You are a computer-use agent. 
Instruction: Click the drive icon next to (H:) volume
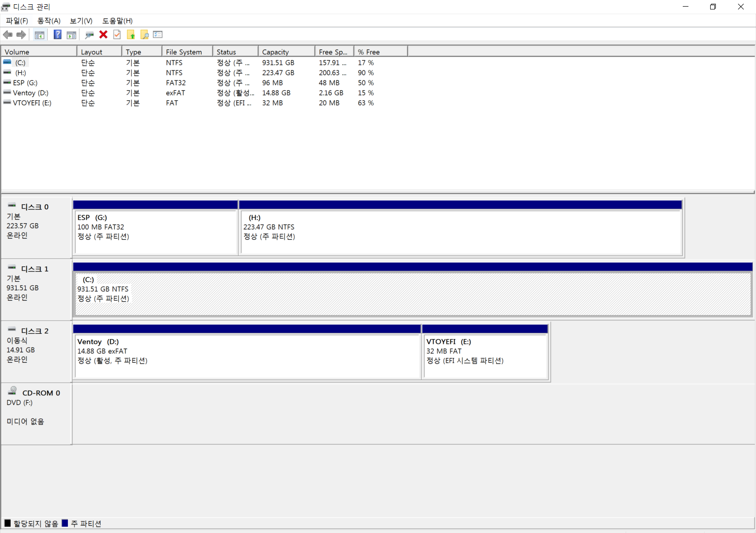click(7, 72)
